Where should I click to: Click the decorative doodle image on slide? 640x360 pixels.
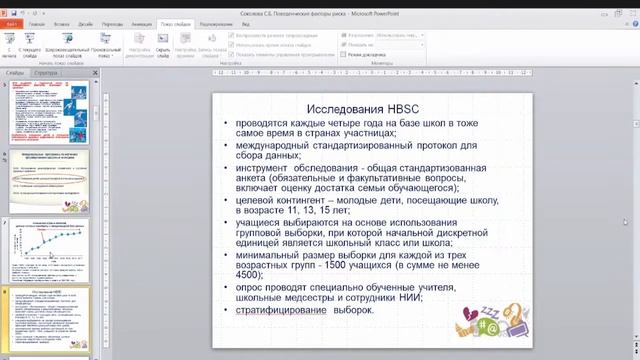493,321
